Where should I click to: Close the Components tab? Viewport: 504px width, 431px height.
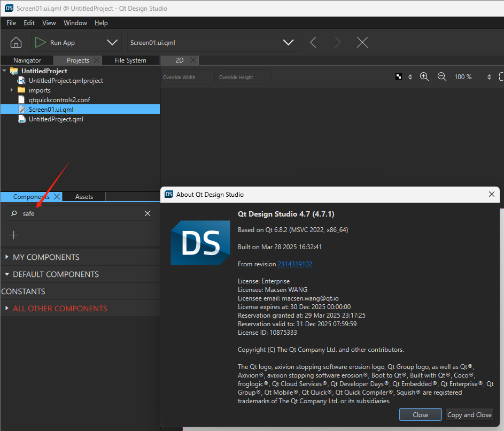coord(57,197)
